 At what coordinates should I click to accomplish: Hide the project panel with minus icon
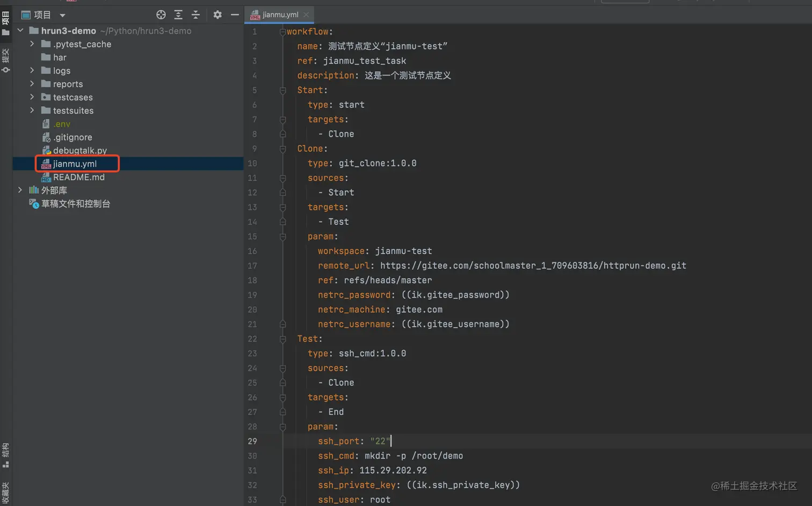tap(235, 15)
